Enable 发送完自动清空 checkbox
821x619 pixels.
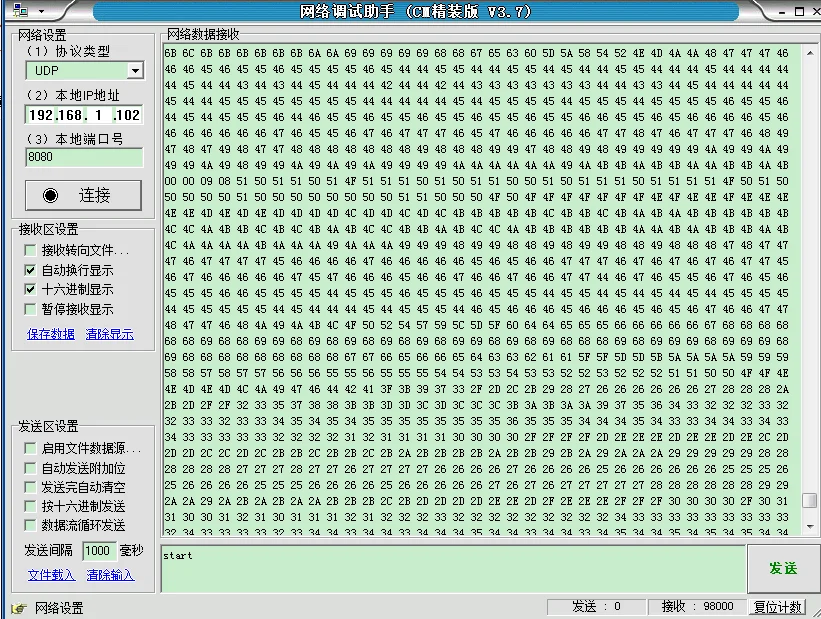(30, 487)
